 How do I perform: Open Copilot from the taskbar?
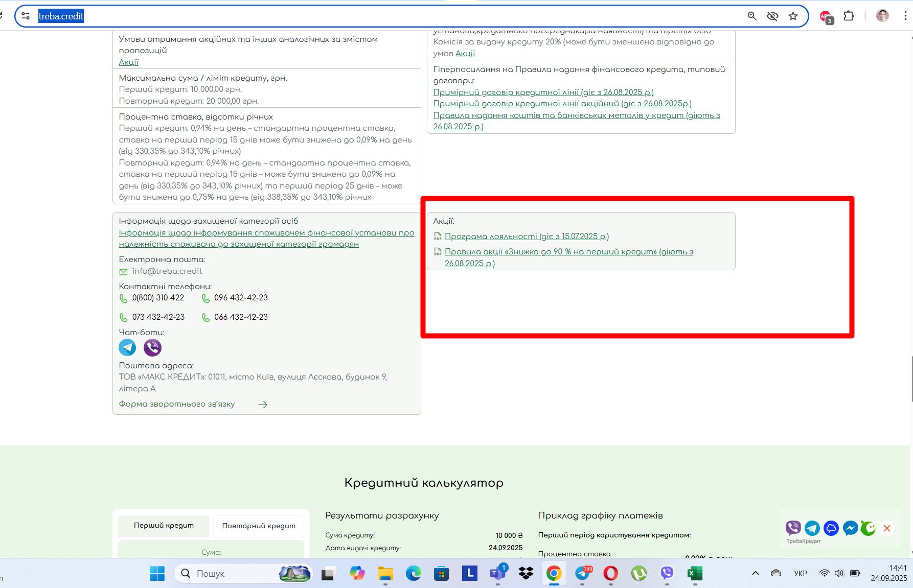tap(357, 574)
